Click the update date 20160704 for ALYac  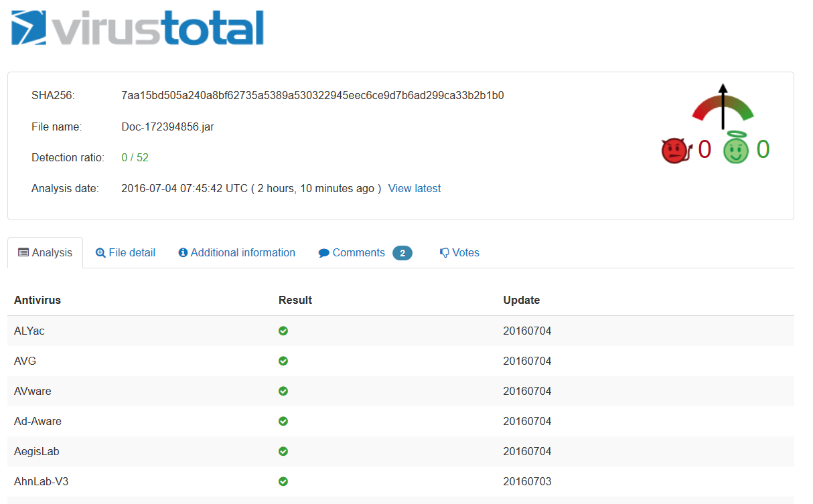click(x=528, y=331)
